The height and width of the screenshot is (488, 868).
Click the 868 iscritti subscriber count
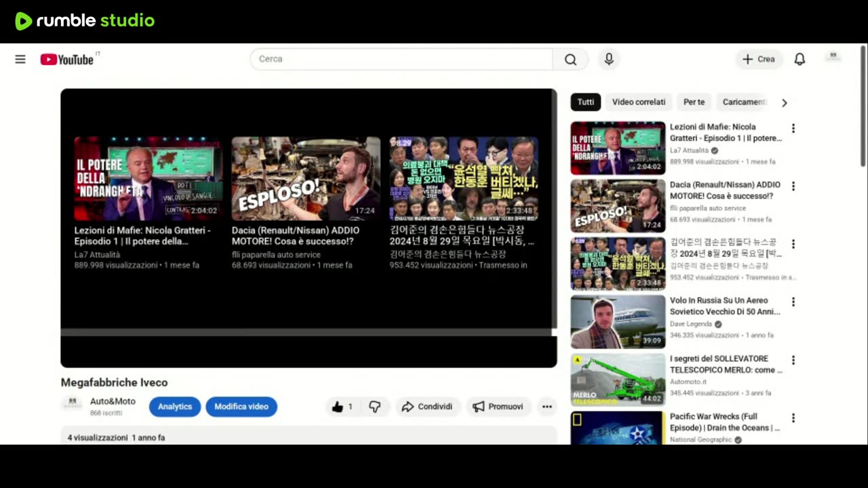tap(106, 413)
